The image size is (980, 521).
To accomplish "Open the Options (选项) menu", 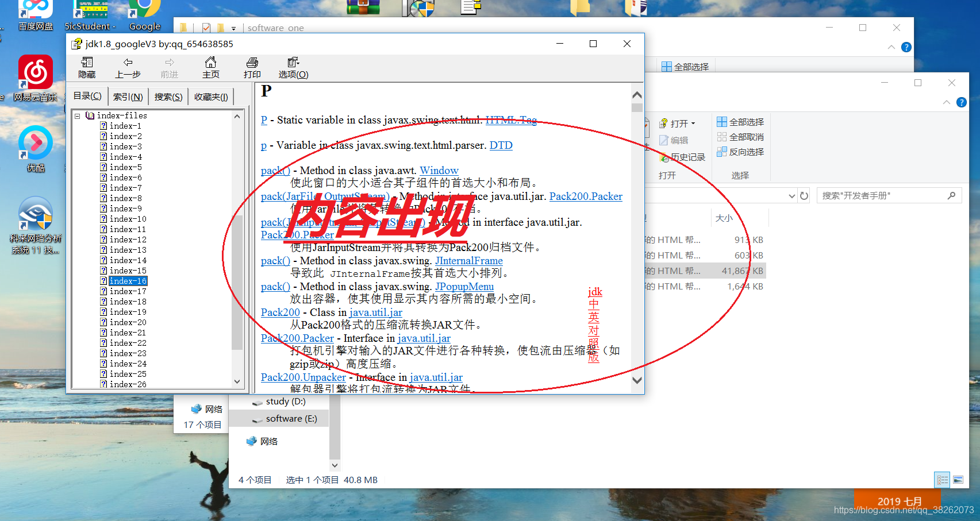I will pyautogui.click(x=293, y=68).
